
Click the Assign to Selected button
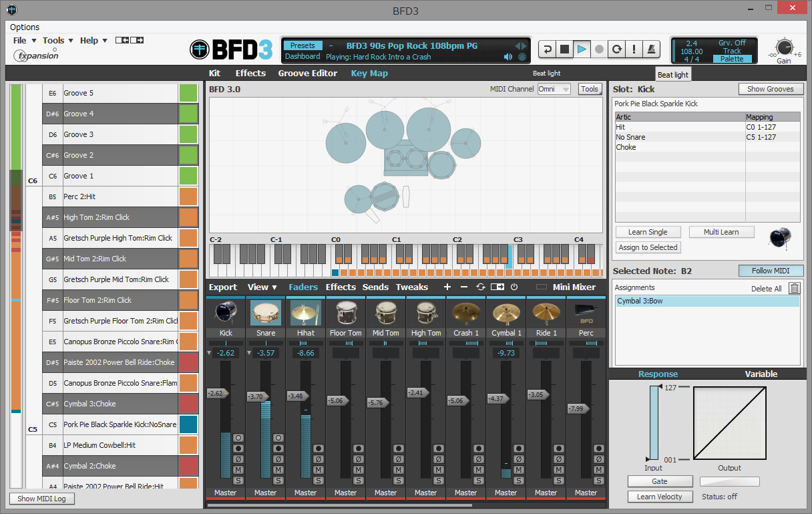coord(648,247)
